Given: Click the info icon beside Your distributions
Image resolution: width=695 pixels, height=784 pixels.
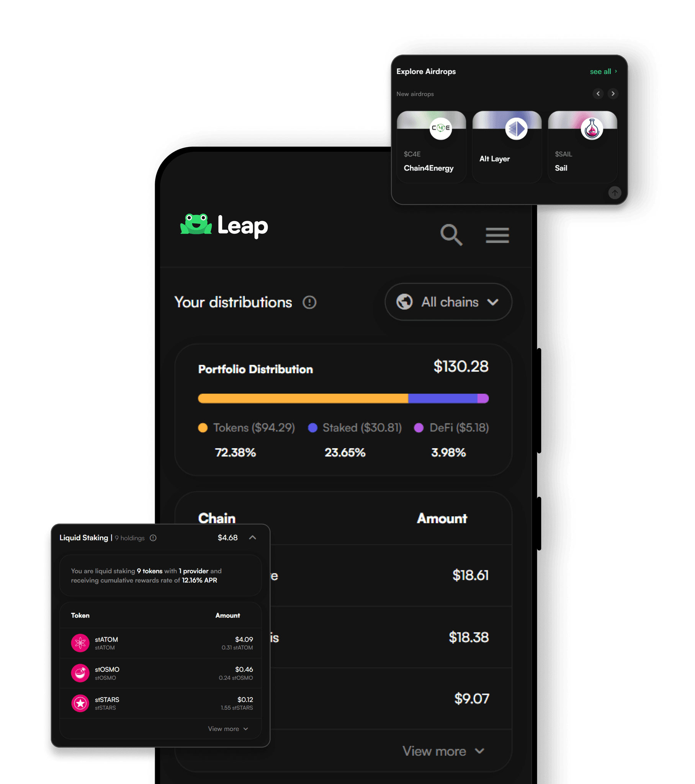Looking at the screenshot, I should [309, 302].
